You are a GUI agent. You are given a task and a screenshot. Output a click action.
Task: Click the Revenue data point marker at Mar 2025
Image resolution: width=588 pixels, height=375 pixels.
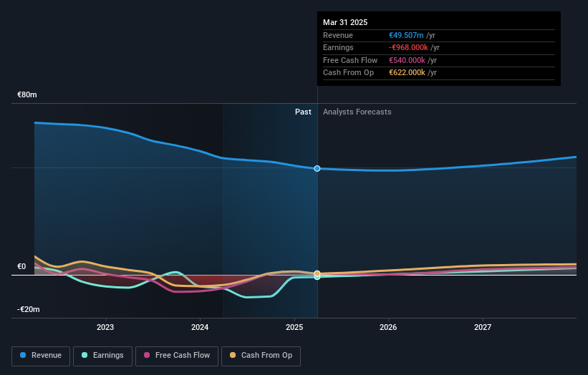coord(317,169)
